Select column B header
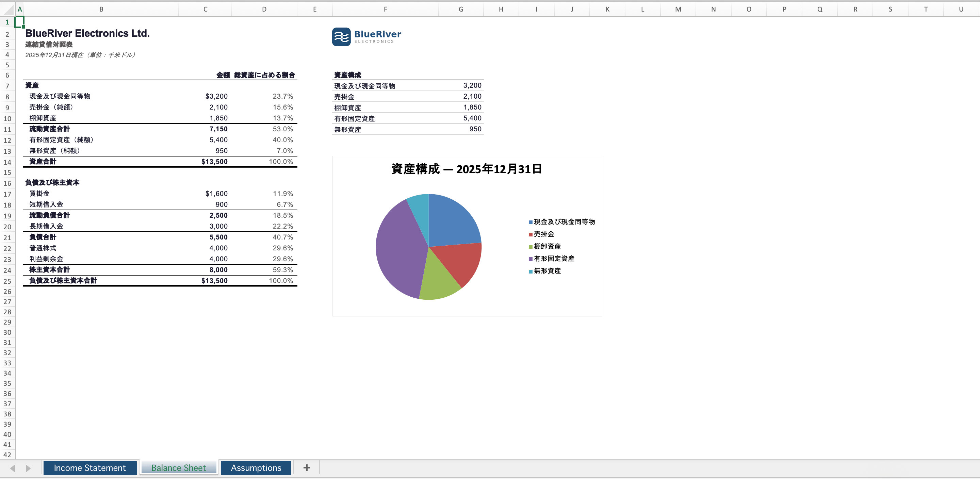Image resolution: width=980 pixels, height=479 pixels. (x=101, y=9)
